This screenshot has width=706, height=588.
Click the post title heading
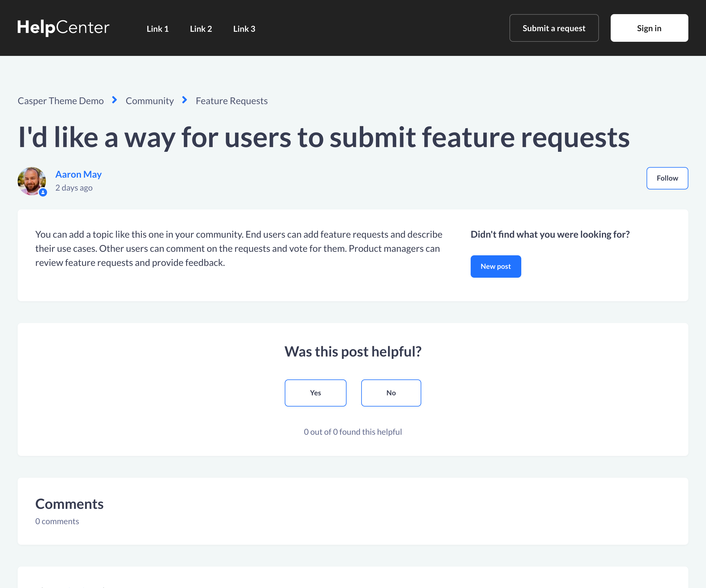pyautogui.click(x=324, y=137)
